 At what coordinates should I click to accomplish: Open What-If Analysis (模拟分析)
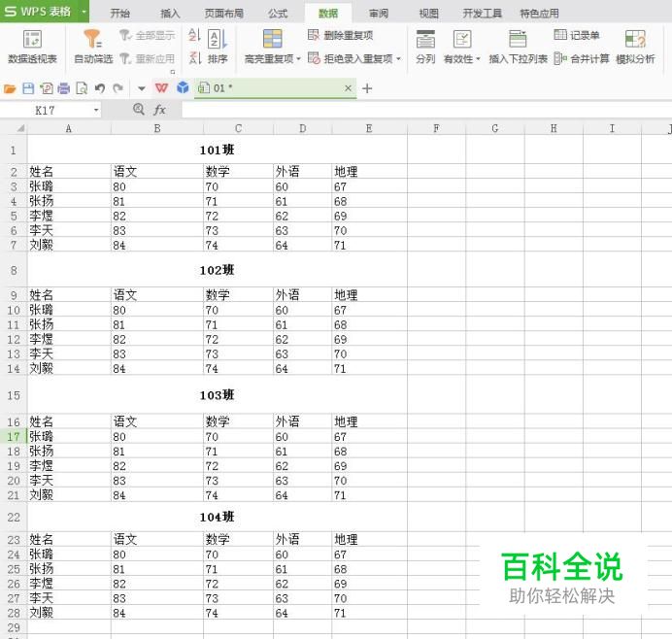(x=635, y=48)
